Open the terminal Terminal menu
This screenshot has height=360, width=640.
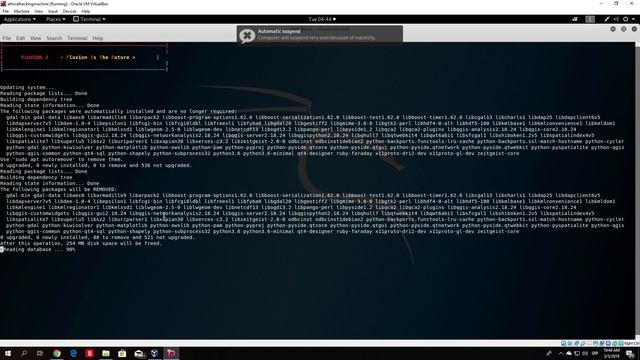coord(77,38)
